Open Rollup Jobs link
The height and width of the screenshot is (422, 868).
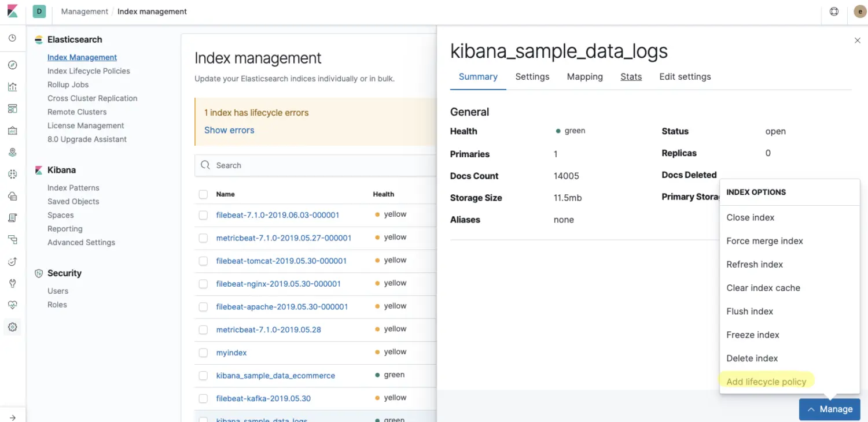click(68, 84)
